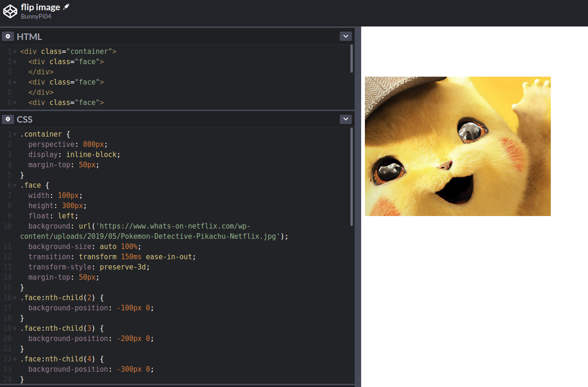Click 'transform-style: preserve-3d;' line

point(89,267)
